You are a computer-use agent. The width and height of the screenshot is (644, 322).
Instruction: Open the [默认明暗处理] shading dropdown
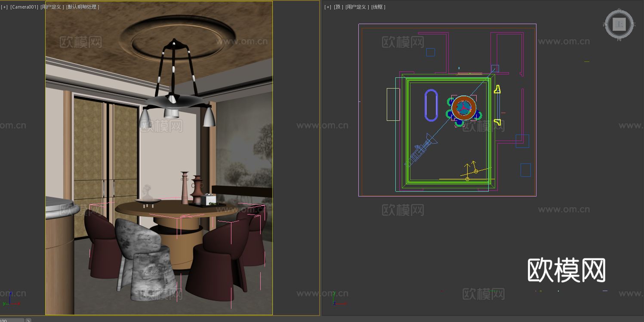tap(83, 7)
